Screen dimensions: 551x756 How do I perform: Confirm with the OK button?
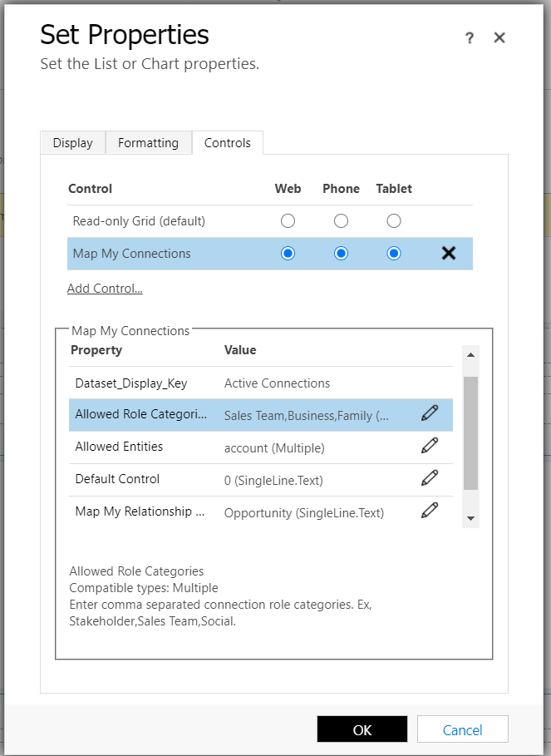coord(362,729)
